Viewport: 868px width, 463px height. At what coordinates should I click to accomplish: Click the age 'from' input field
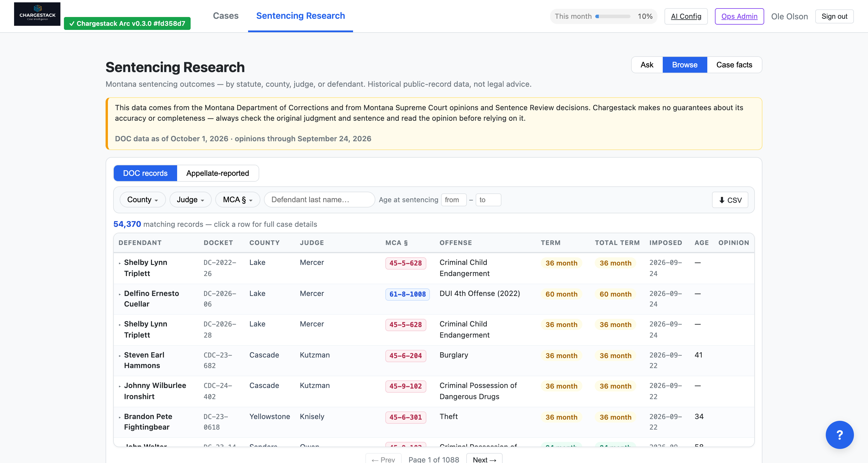tap(454, 200)
